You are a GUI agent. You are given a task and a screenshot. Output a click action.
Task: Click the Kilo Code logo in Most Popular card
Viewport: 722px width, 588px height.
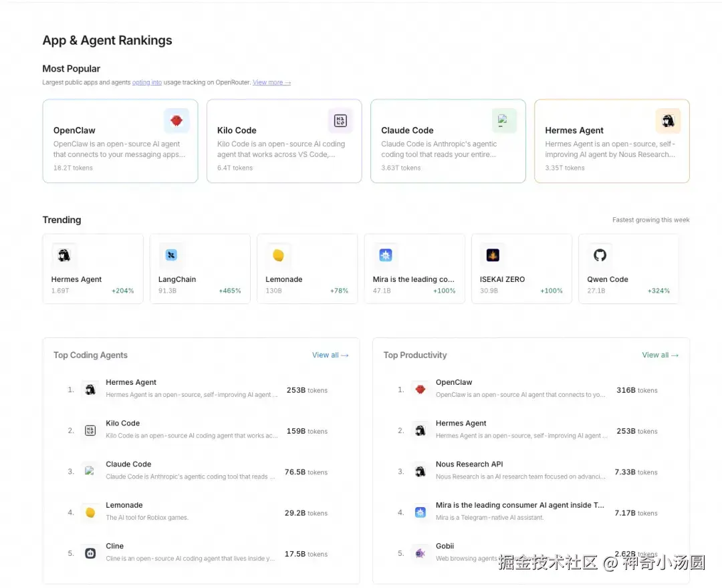340,120
